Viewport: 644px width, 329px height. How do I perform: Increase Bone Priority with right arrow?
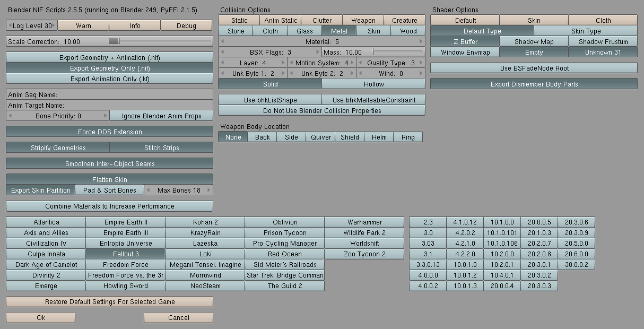coord(105,116)
